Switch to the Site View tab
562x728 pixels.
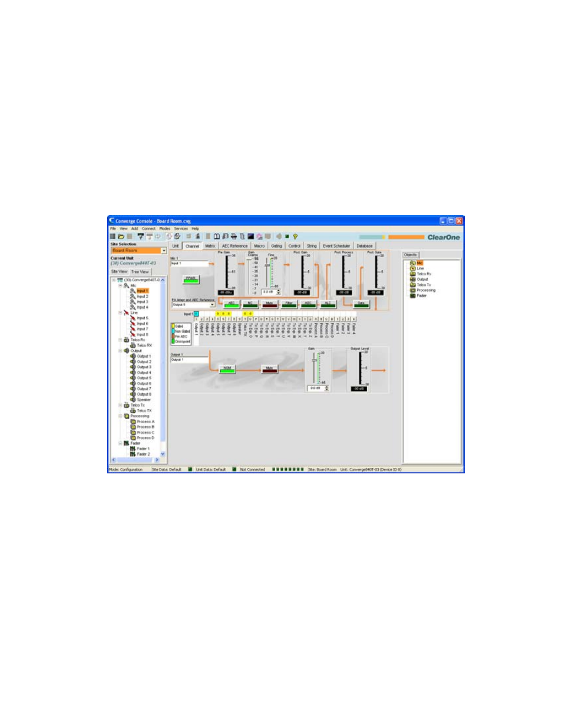click(x=119, y=272)
